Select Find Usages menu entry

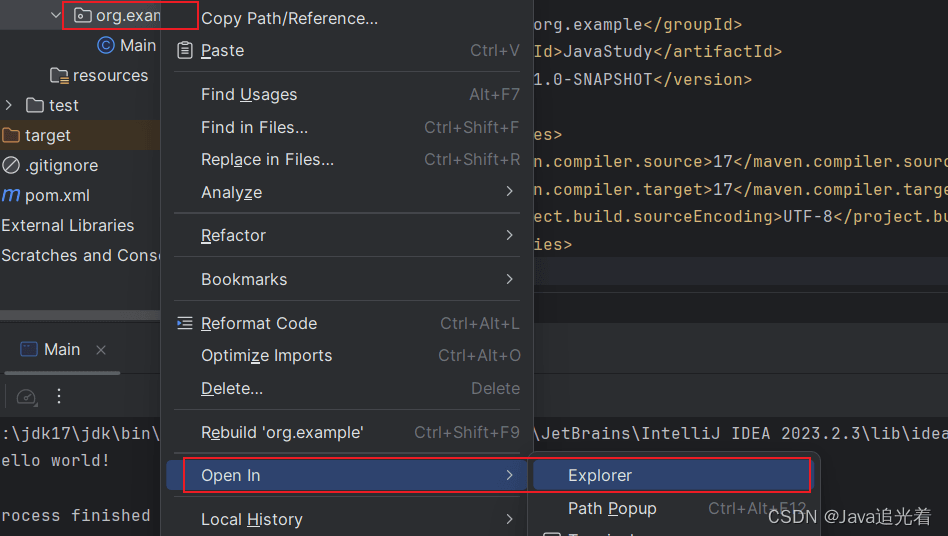click(x=249, y=94)
